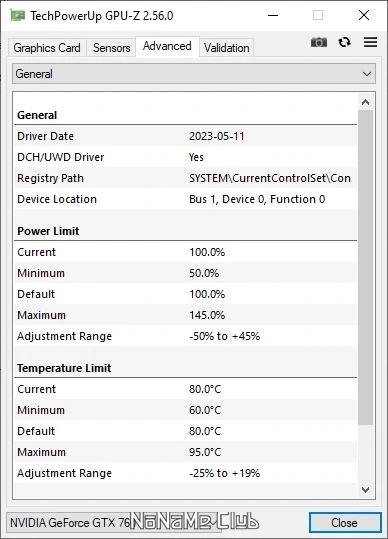Screen dimensions: 388x539
Task: Click the GPU-Z app icon in title bar
Action: point(18,15)
